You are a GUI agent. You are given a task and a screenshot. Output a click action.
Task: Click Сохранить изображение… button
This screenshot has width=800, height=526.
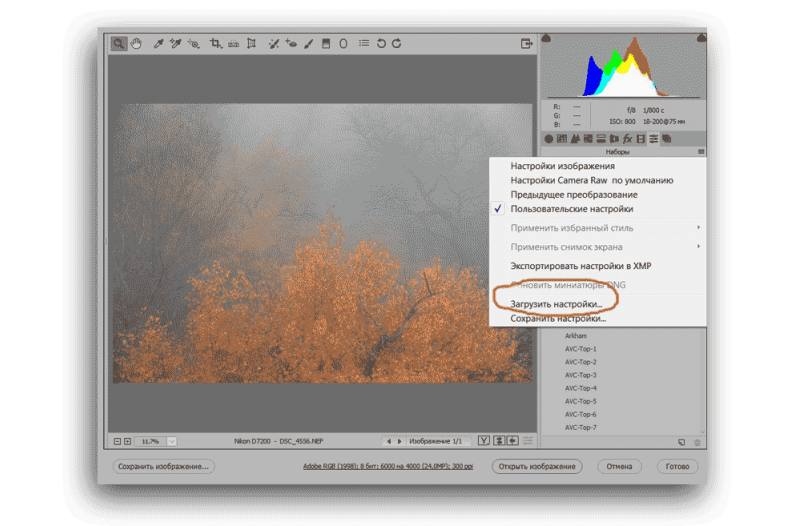tap(163, 466)
